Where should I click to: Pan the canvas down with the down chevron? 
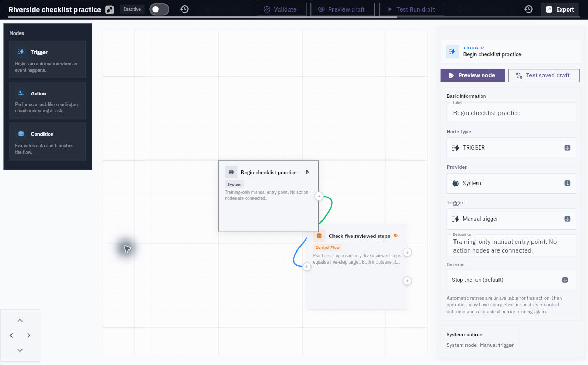20,351
